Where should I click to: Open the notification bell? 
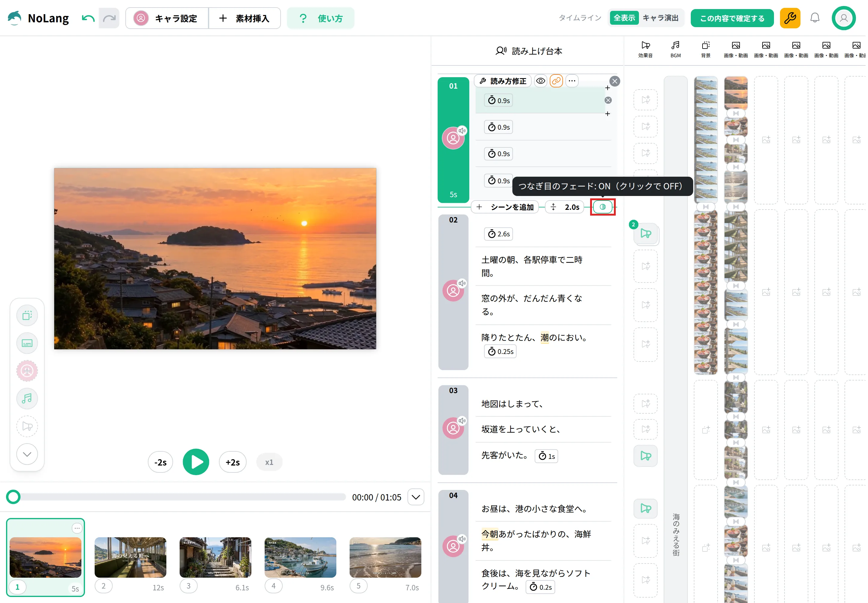coord(815,18)
